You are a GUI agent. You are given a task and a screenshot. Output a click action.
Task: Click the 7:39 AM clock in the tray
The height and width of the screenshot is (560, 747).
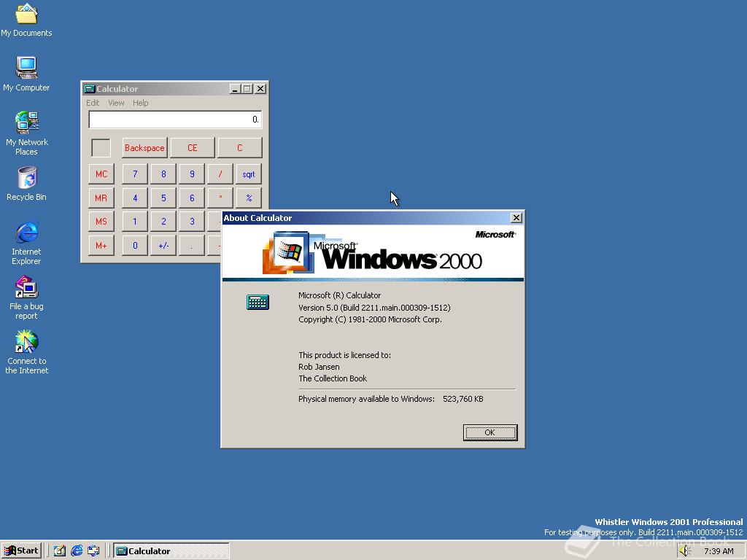coord(719,551)
